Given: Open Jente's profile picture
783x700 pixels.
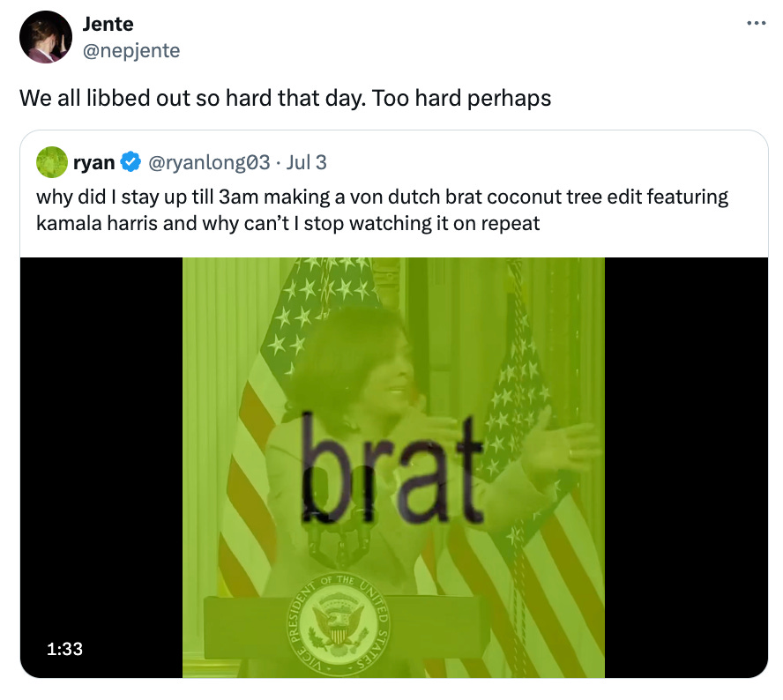Looking at the screenshot, I should click(46, 37).
